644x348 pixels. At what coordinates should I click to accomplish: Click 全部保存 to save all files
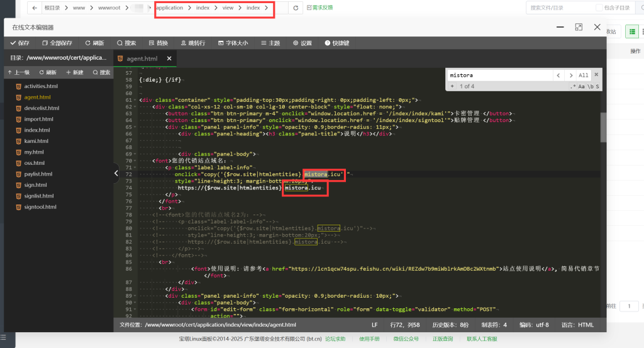[57, 43]
